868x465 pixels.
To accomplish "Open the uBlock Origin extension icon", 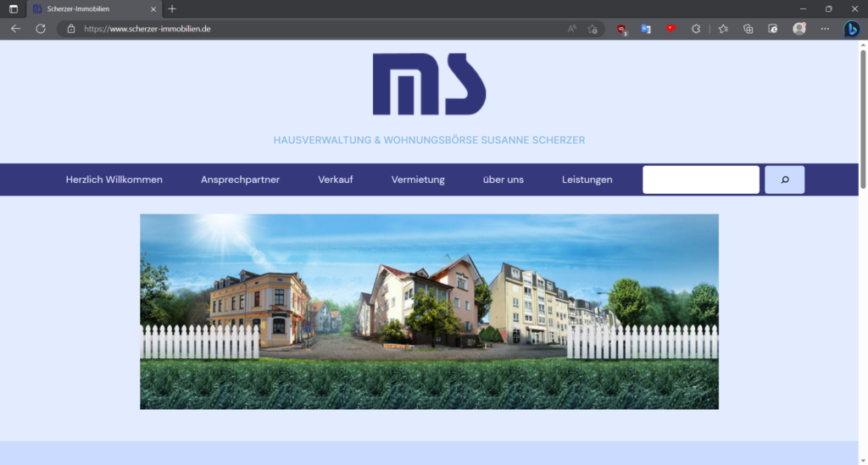I will [x=621, y=30].
